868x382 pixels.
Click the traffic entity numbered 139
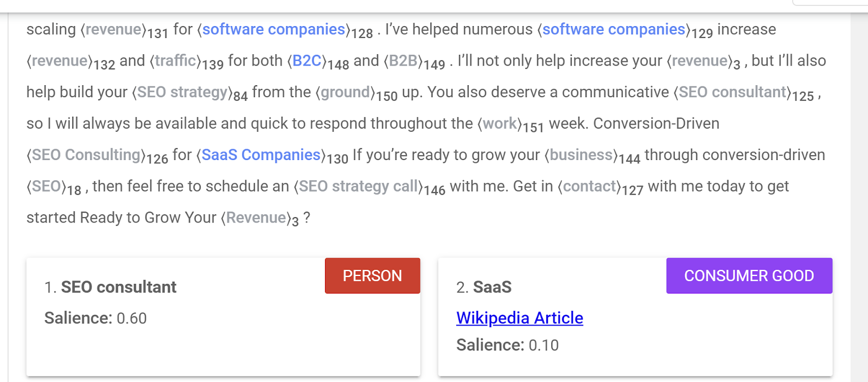[x=175, y=61]
